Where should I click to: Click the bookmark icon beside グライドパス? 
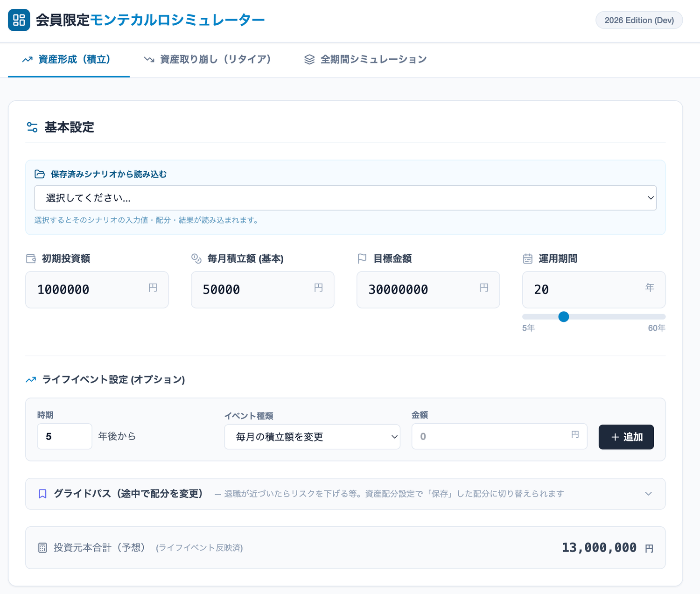(42, 494)
